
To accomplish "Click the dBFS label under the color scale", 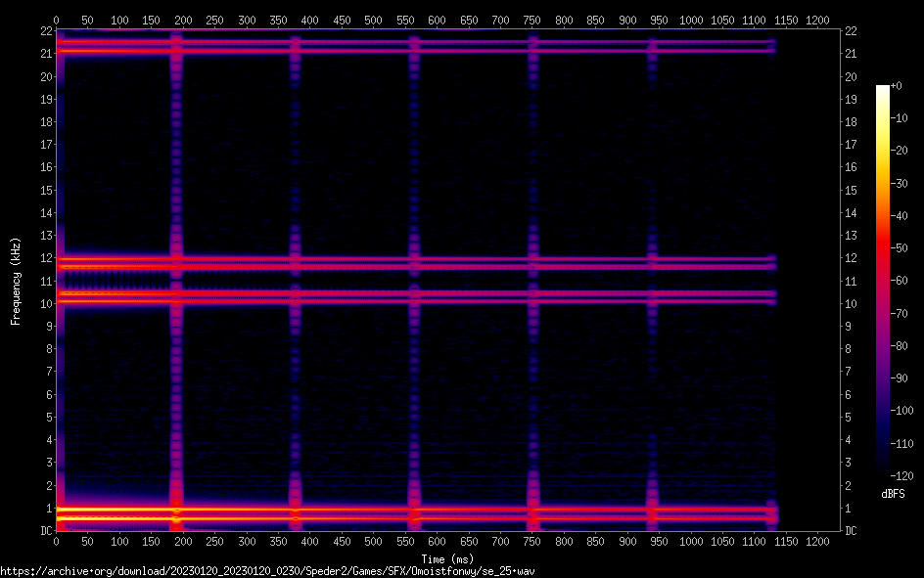I will pyautogui.click(x=893, y=494).
